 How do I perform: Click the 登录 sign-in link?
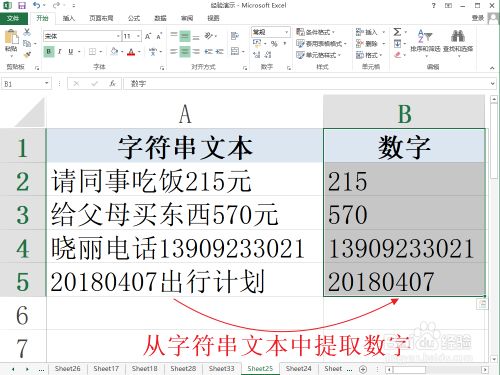click(478, 18)
